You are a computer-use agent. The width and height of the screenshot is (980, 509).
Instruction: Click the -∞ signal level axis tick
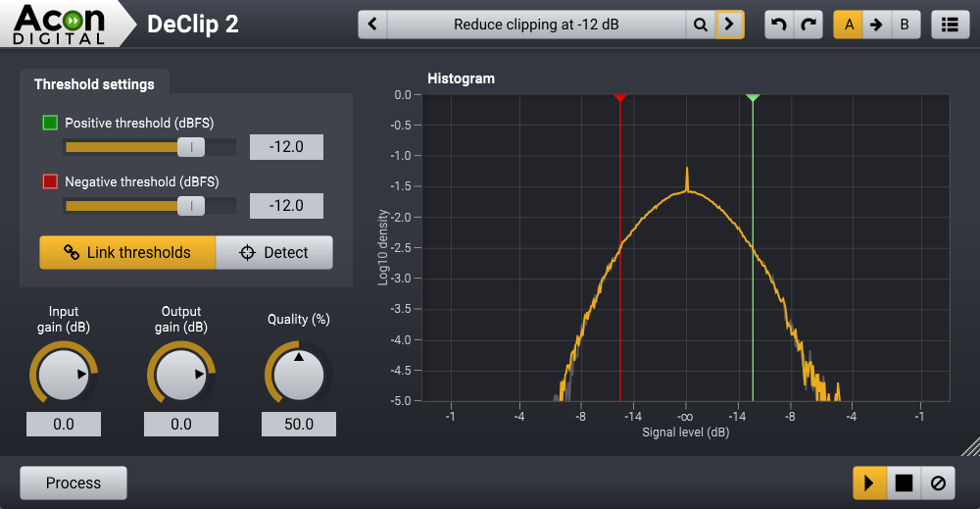click(x=686, y=417)
